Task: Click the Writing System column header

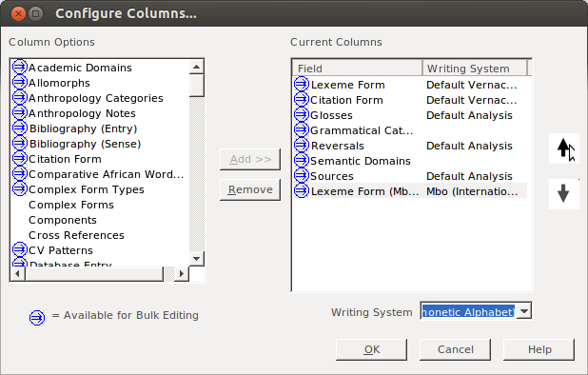Action: pos(475,69)
